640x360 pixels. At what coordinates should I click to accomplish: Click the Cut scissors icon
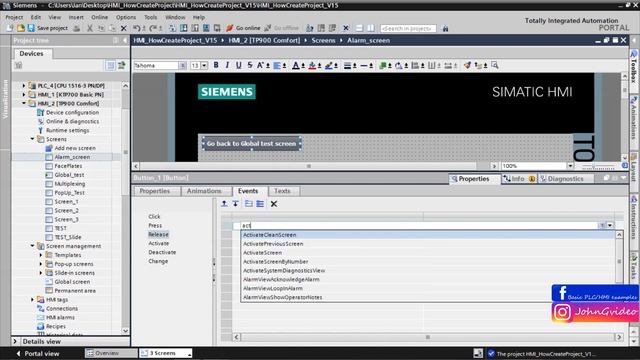(90, 28)
